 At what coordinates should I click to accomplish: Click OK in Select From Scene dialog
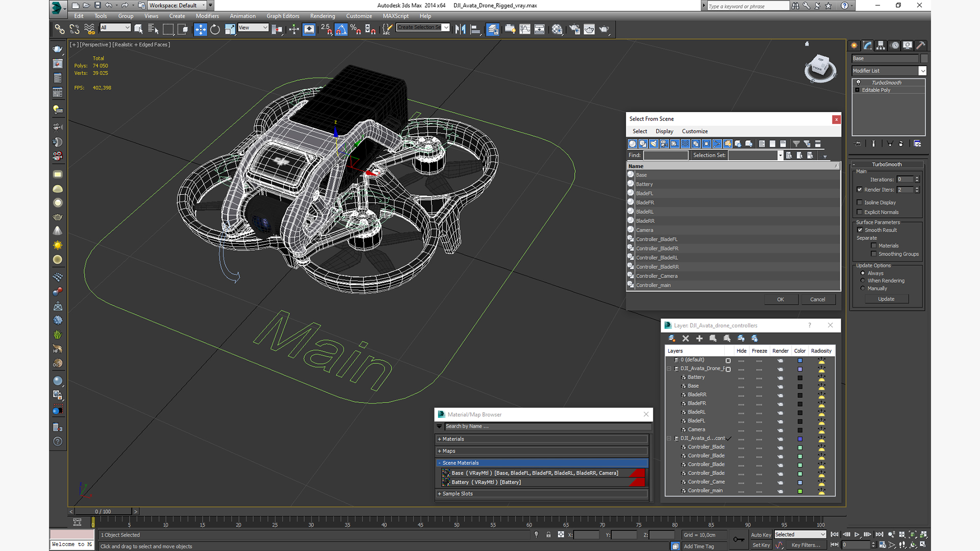(780, 299)
